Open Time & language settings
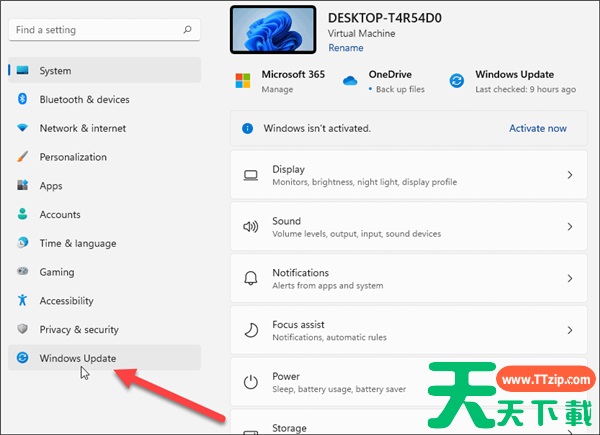 point(104,243)
